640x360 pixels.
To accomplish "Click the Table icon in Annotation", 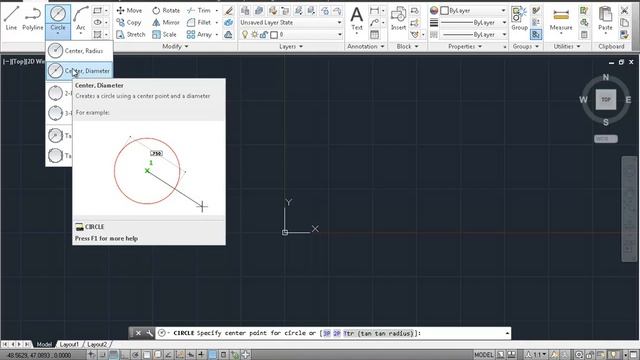I will (374, 35).
